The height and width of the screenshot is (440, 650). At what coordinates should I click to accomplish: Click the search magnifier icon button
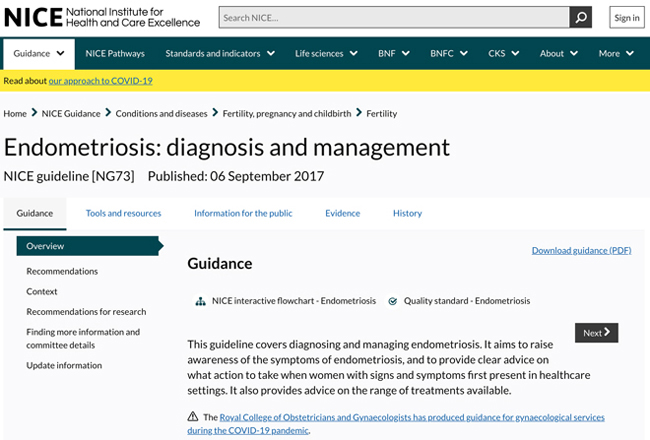click(580, 17)
